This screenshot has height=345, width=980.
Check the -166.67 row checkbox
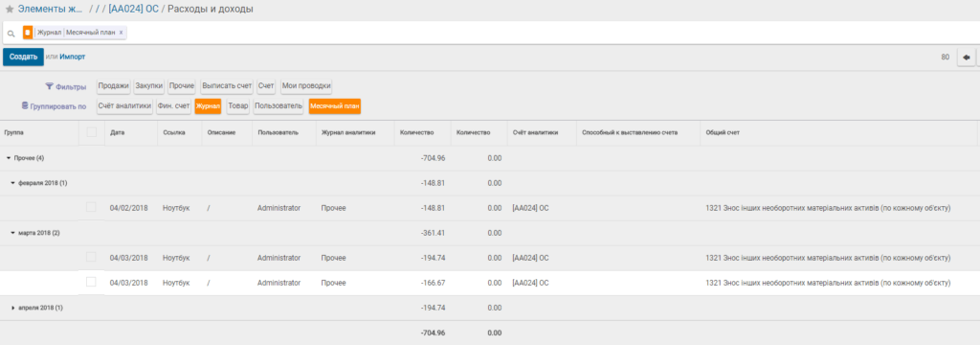[x=91, y=283]
